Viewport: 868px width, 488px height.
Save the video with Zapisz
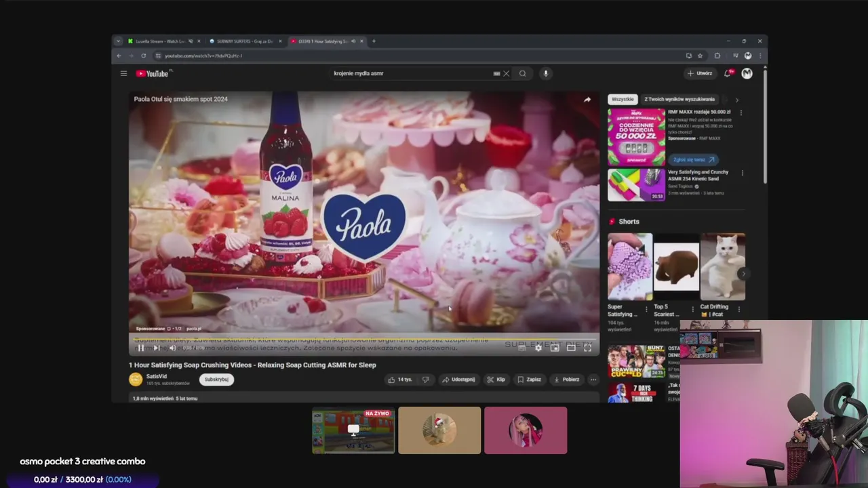pos(529,380)
